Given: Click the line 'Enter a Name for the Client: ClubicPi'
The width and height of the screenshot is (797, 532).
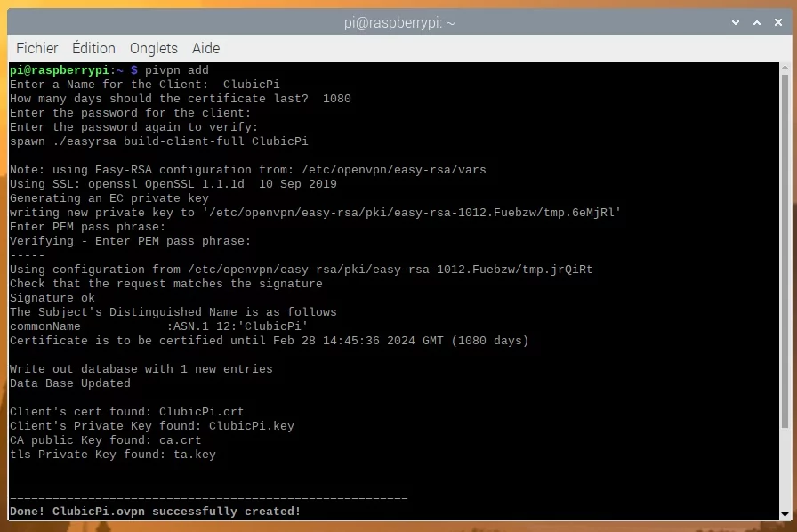Looking at the screenshot, I should click(145, 85).
